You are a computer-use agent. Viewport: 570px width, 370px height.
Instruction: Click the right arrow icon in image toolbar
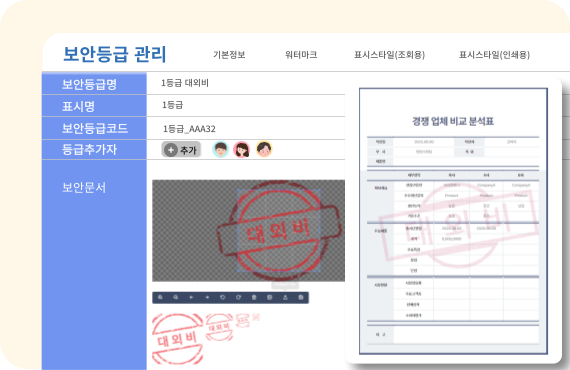click(x=207, y=297)
